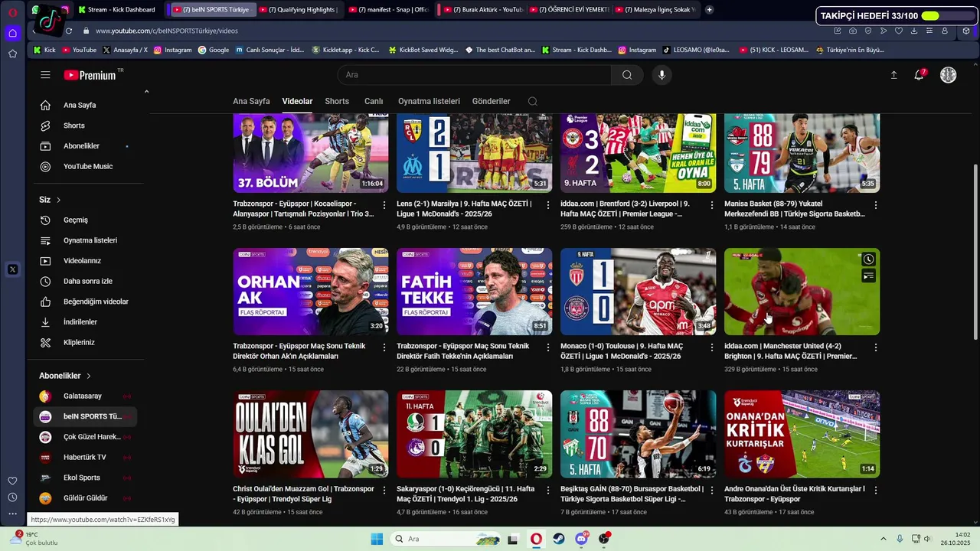Click the Windows Start button
This screenshot has width=980, height=551.
[377, 539]
